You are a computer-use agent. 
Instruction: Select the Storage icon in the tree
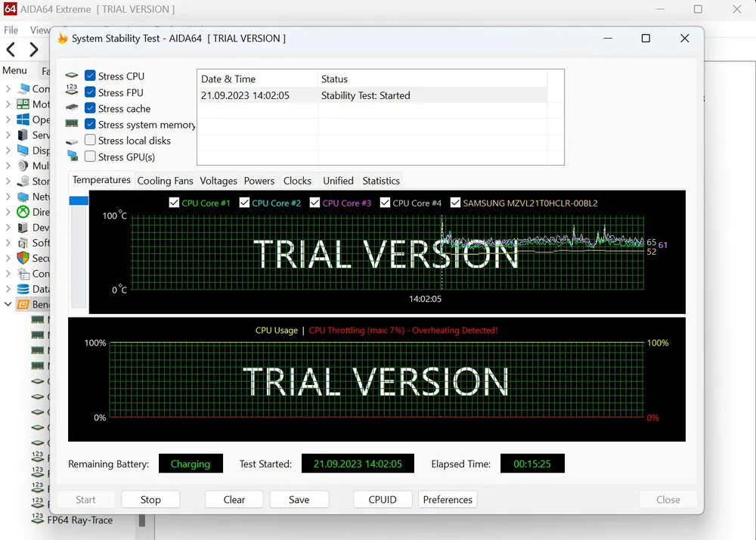tap(23, 182)
